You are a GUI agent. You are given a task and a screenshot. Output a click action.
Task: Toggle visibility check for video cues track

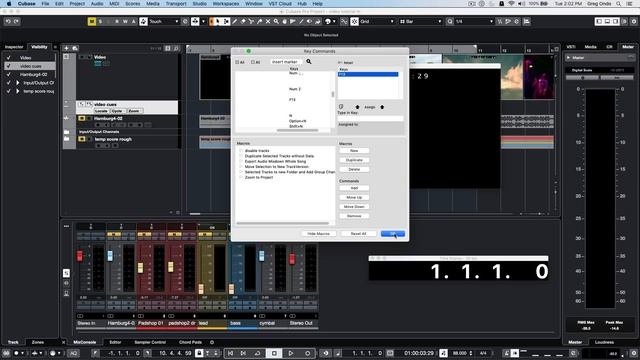pyautogui.click(x=8, y=66)
